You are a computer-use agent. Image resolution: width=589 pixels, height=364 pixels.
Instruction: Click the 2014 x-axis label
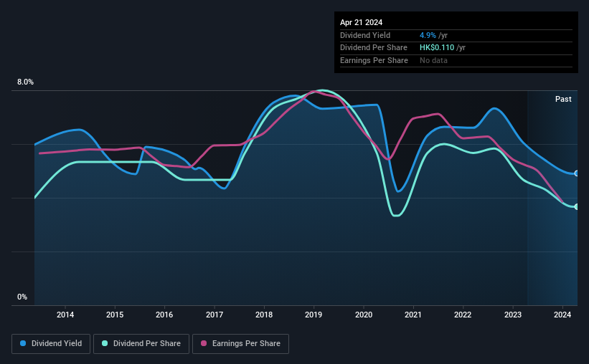[x=65, y=315]
